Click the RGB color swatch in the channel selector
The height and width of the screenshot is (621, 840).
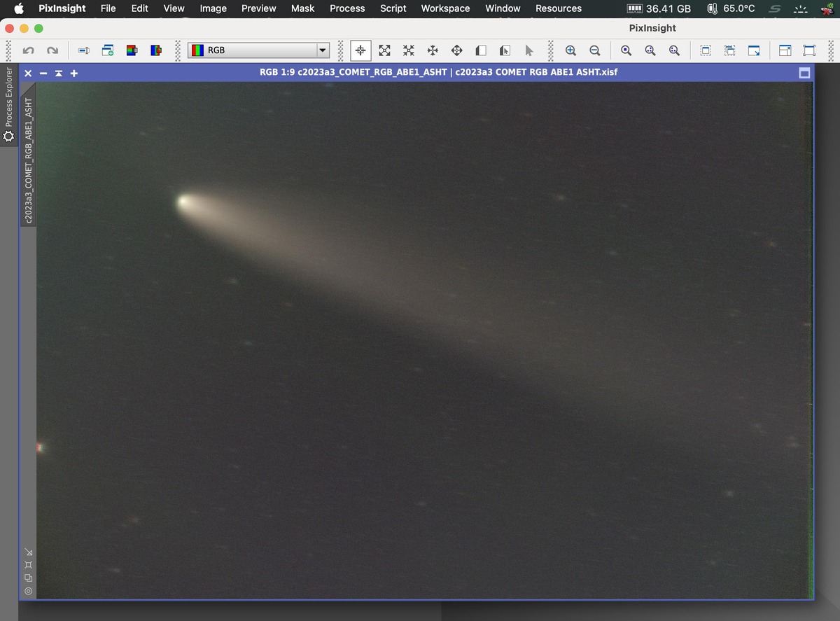pos(198,50)
